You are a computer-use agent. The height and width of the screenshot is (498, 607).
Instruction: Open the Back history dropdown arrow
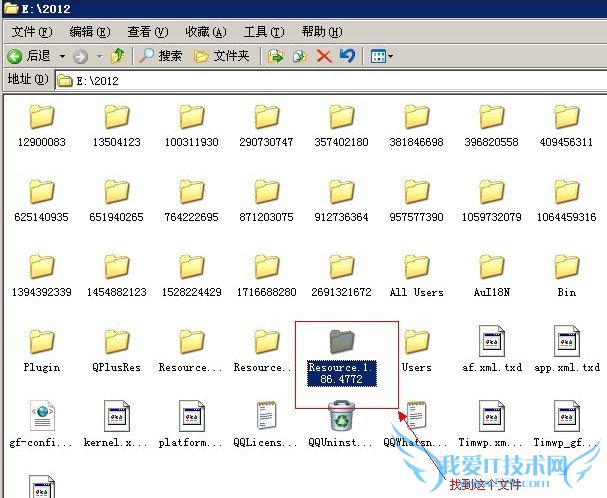62,57
